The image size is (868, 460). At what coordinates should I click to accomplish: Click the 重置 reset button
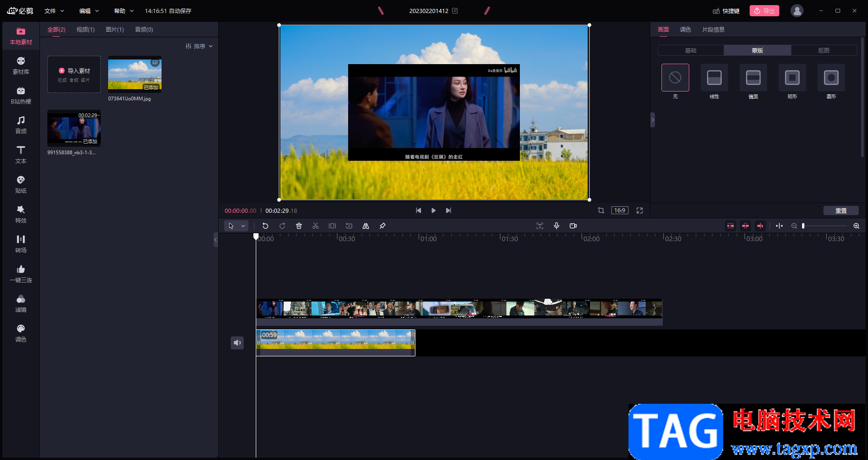click(x=841, y=210)
